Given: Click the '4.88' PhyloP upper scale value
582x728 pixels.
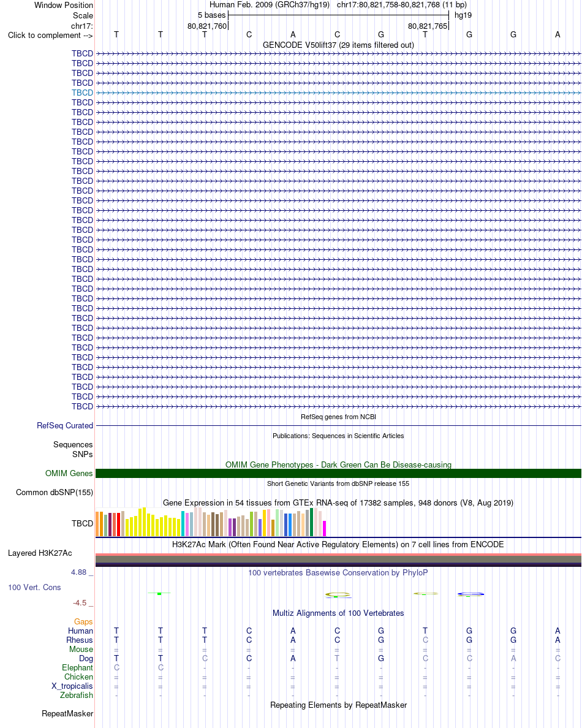Looking at the screenshot, I should click(79, 572).
